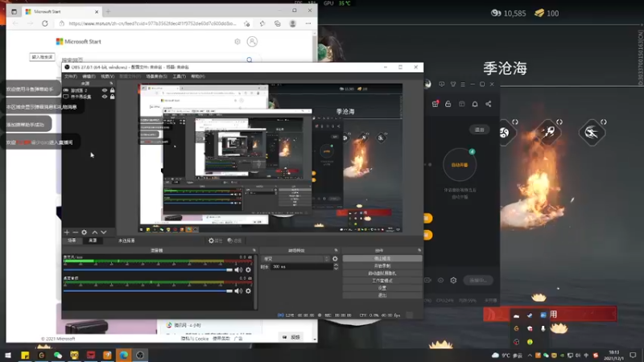The height and width of the screenshot is (362, 644).
Task: Open the Microsoft Start page settings gear
Action: coord(237,42)
